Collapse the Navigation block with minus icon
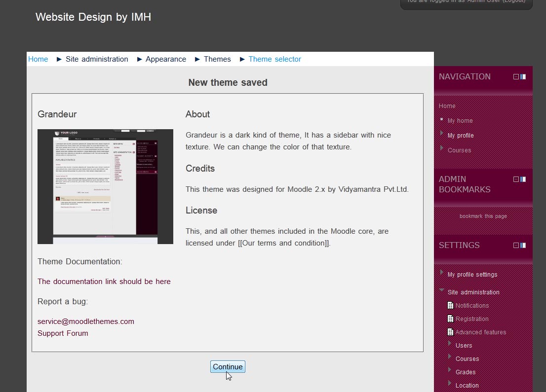The image size is (546, 392). tap(516, 76)
